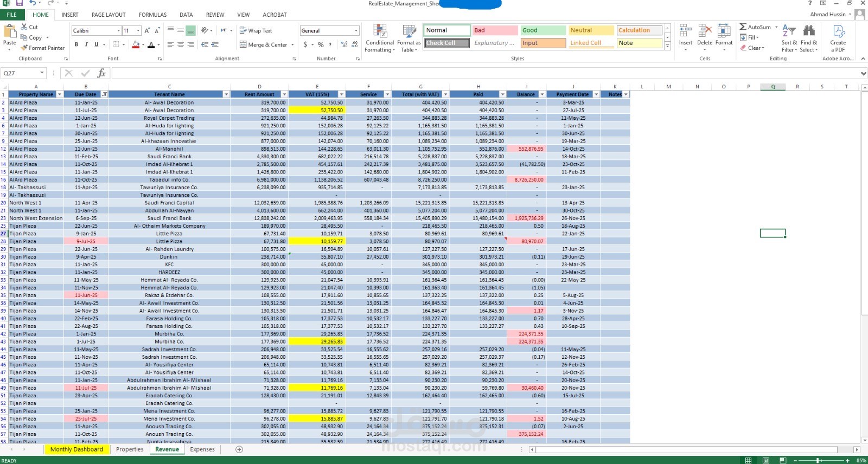Save the workbook from the quick access toolbar
The image size is (868, 464).
(20, 3)
